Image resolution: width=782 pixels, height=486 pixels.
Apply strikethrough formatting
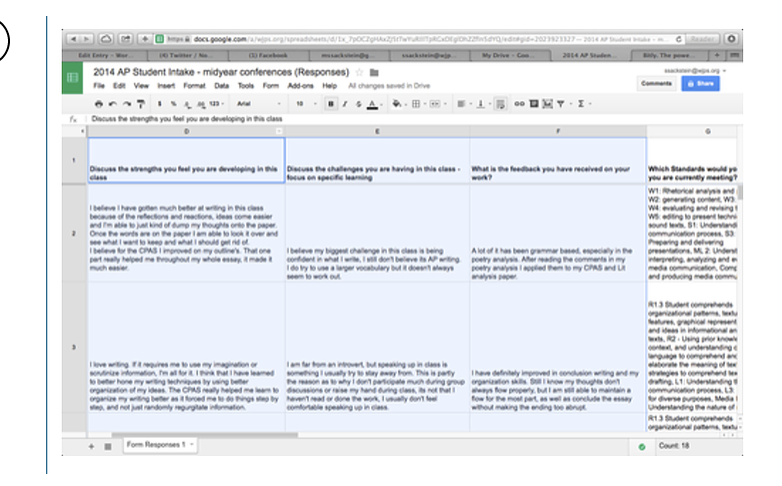[x=358, y=104]
